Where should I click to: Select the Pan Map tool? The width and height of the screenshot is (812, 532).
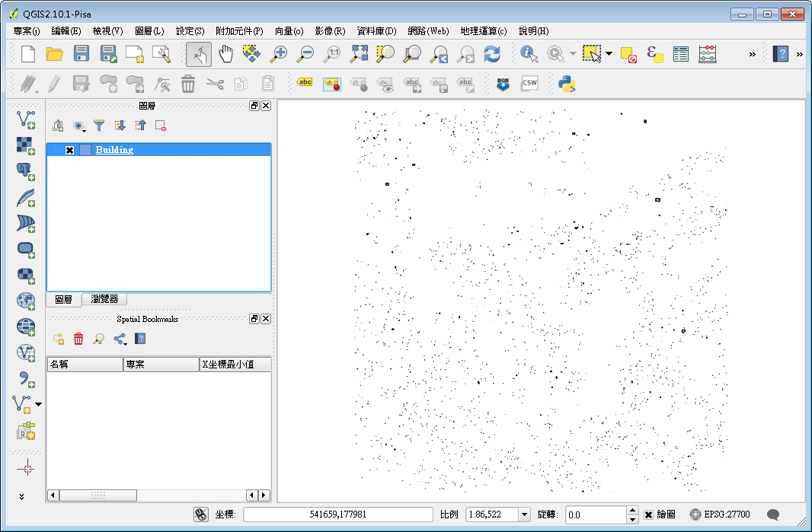point(225,54)
